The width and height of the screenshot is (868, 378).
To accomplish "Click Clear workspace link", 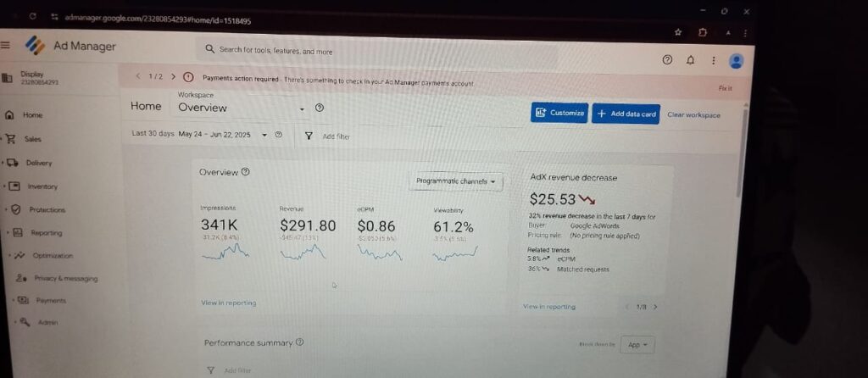I will (x=693, y=115).
